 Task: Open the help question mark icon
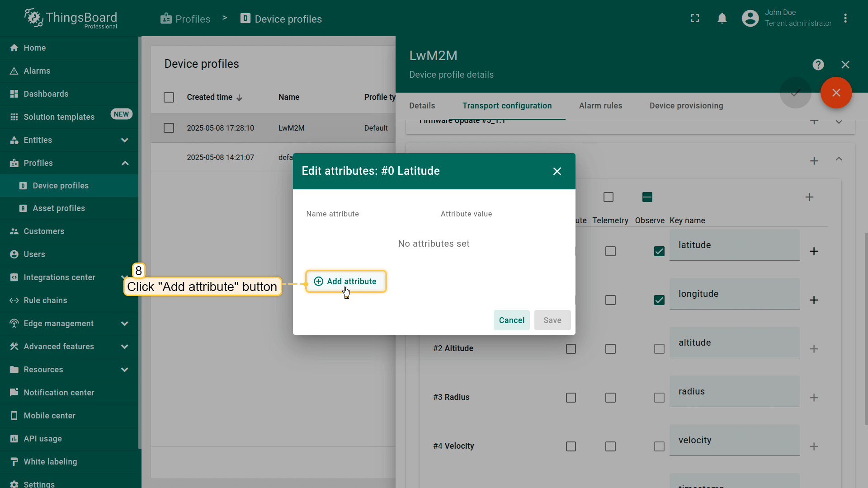[x=818, y=65]
